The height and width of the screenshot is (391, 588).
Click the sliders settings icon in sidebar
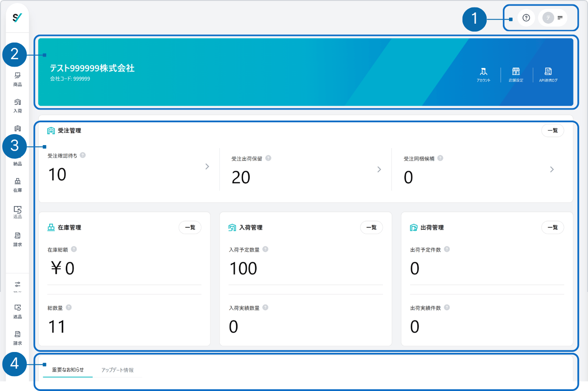click(x=18, y=284)
